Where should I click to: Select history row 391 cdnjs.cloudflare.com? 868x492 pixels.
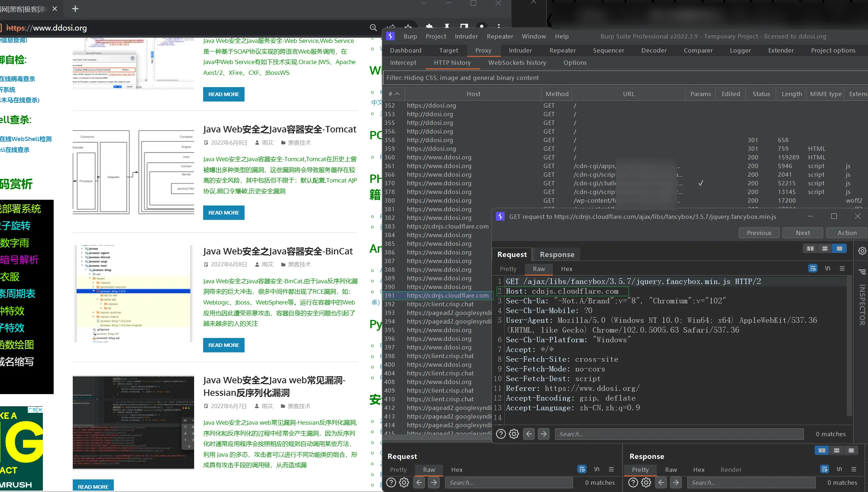point(437,295)
